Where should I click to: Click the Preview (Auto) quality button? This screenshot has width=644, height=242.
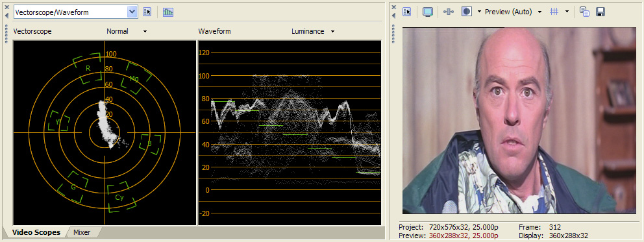click(508, 12)
